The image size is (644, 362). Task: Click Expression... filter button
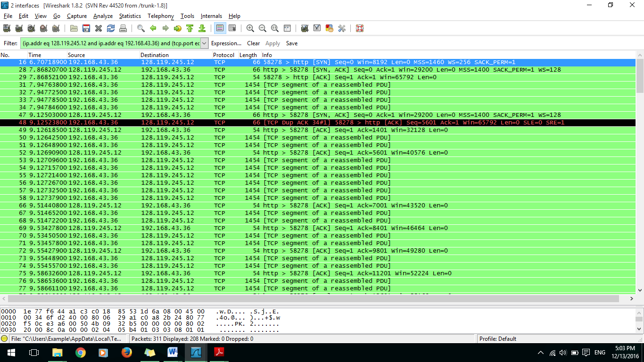tap(226, 43)
